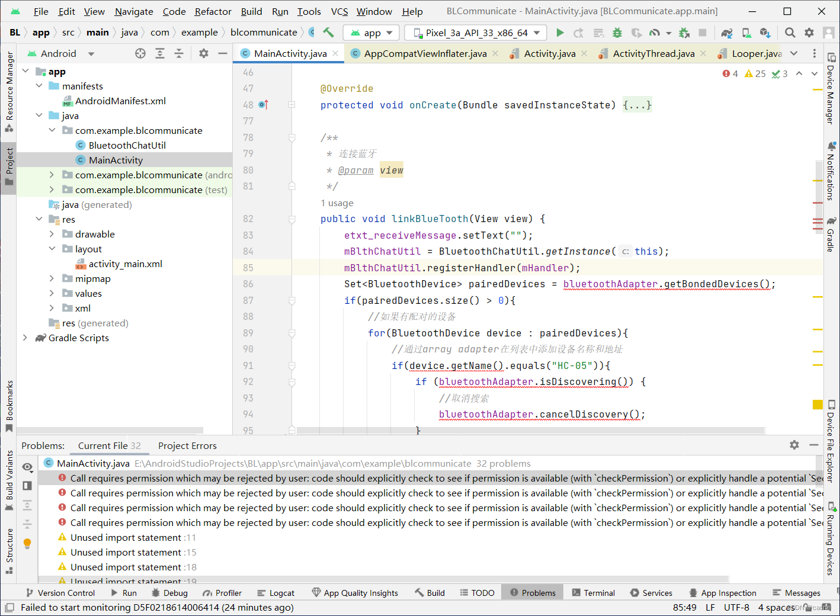Click Attach Debugger to Android Process icon

[x=684, y=33]
